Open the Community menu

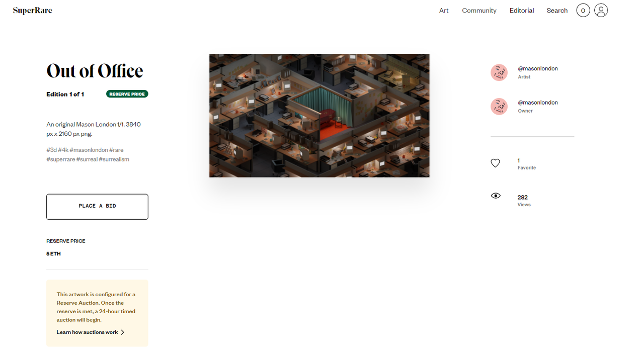click(x=479, y=11)
